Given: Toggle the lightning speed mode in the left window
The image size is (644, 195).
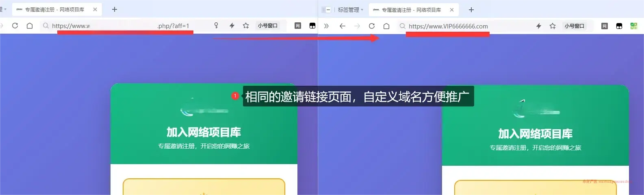Looking at the screenshot, I should click(232, 26).
